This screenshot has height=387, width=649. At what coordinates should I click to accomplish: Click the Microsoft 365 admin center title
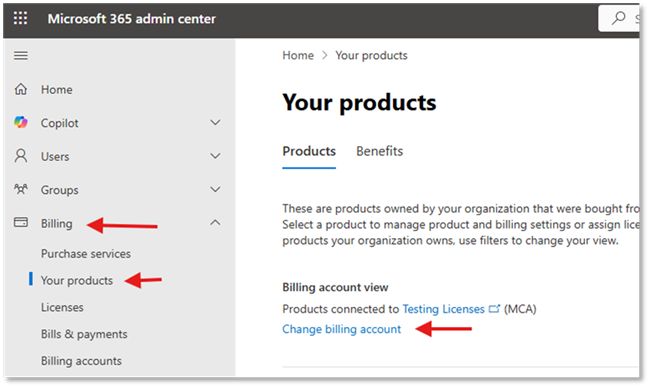pyautogui.click(x=132, y=19)
